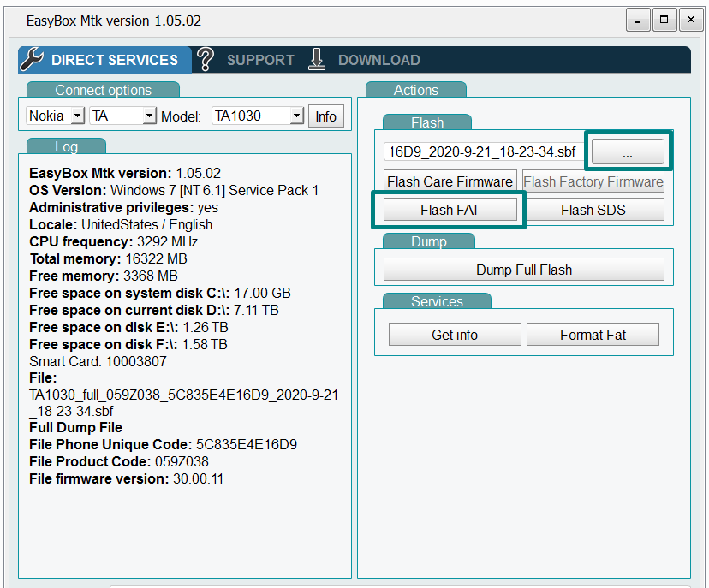Click the download arrow icon

coord(317,59)
